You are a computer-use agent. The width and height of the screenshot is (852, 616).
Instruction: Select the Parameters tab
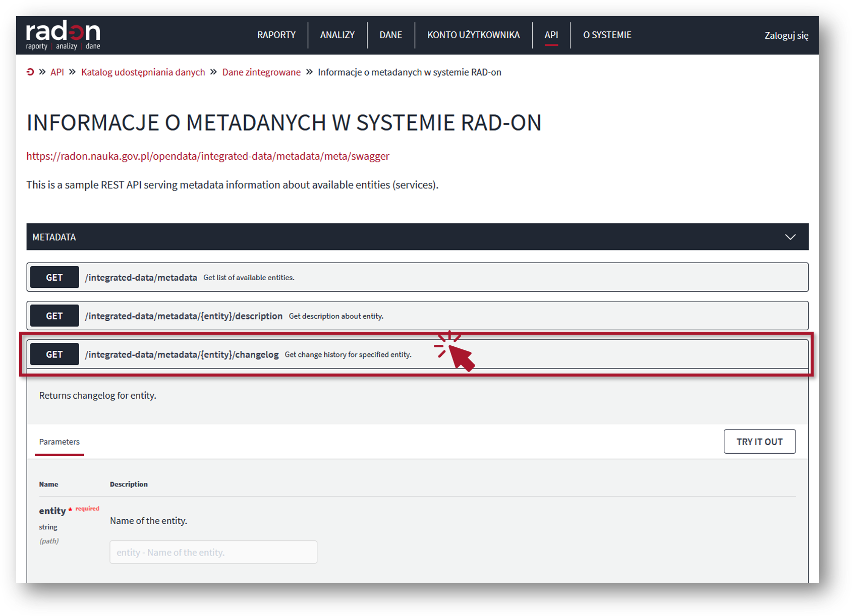pyautogui.click(x=60, y=442)
